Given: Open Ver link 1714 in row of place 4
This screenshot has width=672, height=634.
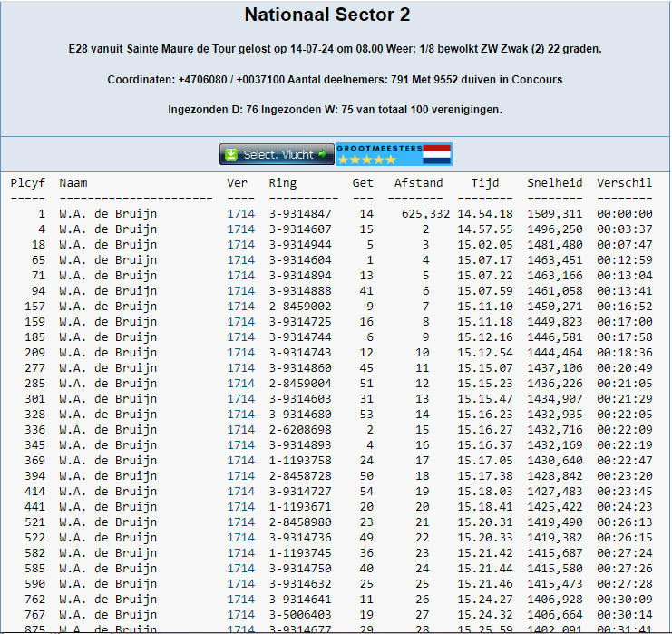Looking at the screenshot, I should point(241,229).
